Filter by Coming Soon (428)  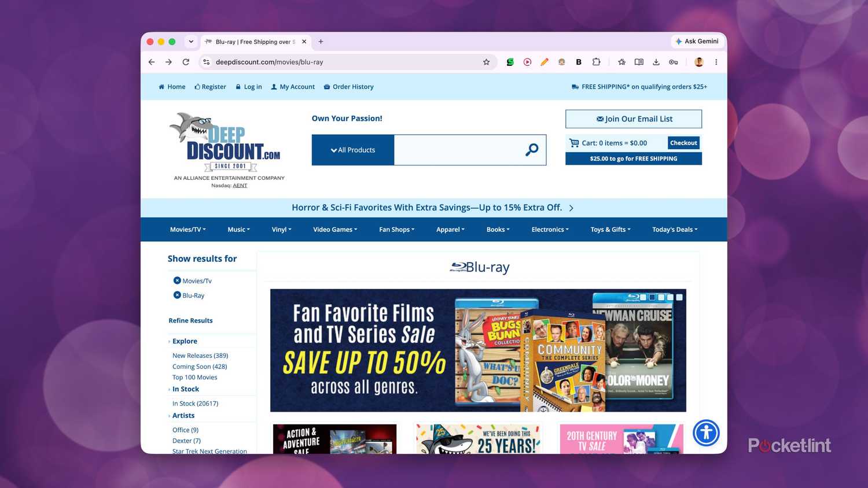(200, 367)
